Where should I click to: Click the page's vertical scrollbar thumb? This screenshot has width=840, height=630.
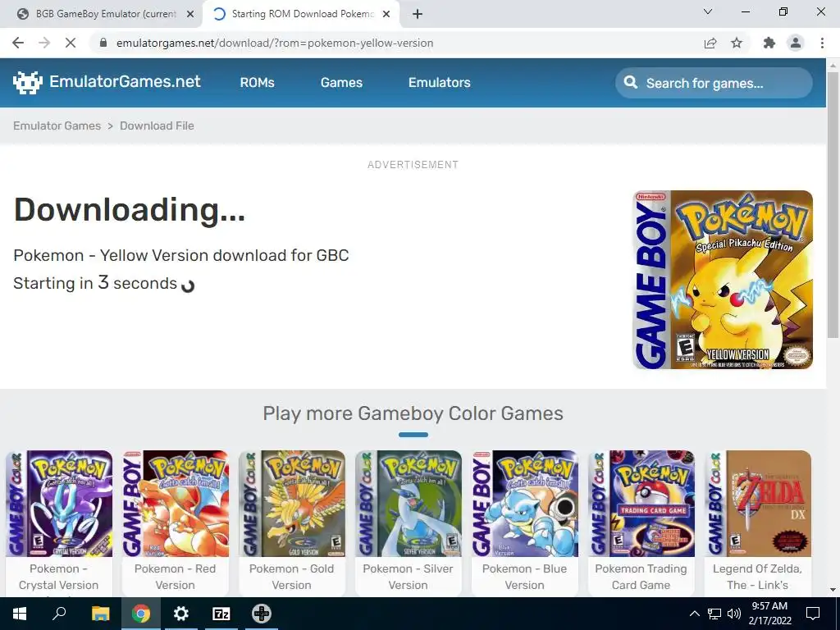click(833, 204)
